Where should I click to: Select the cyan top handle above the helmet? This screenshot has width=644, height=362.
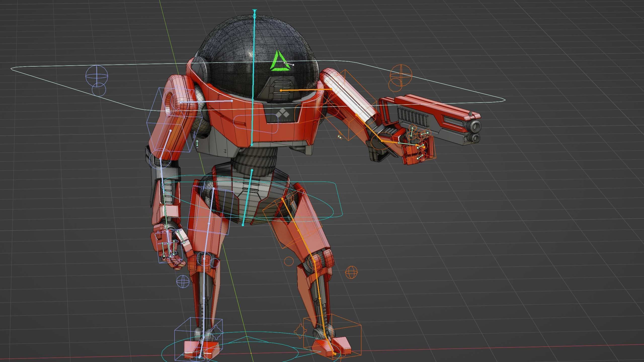(255, 13)
